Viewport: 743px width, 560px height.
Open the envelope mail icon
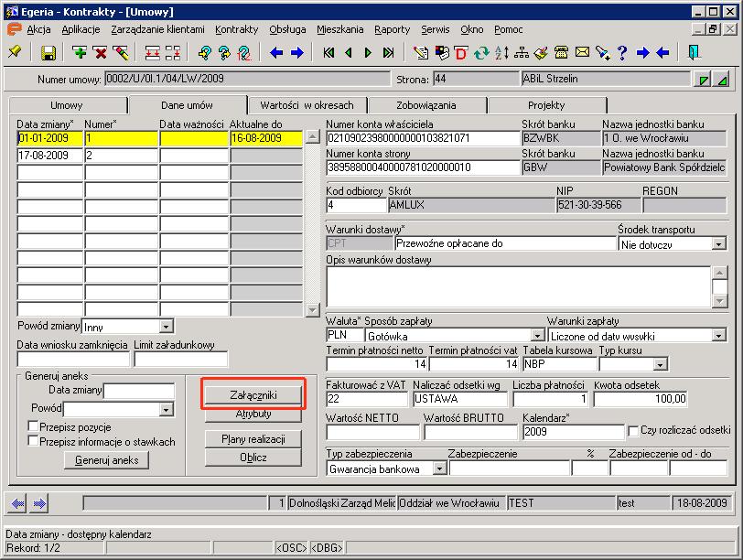pyautogui.click(x=582, y=52)
